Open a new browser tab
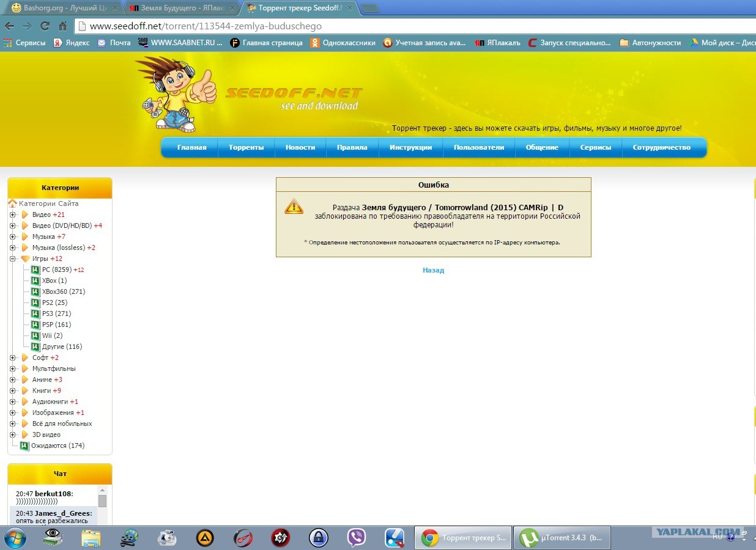 [x=370, y=9]
